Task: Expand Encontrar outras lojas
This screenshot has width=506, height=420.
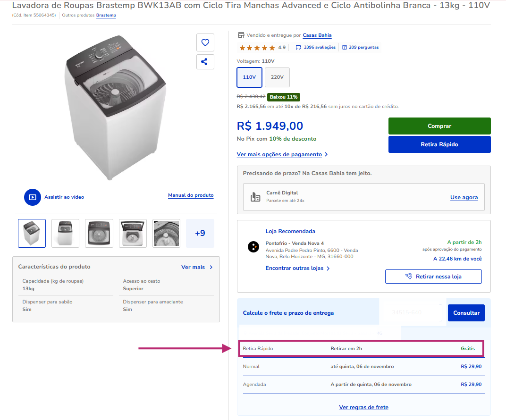Action: pyautogui.click(x=297, y=269)
